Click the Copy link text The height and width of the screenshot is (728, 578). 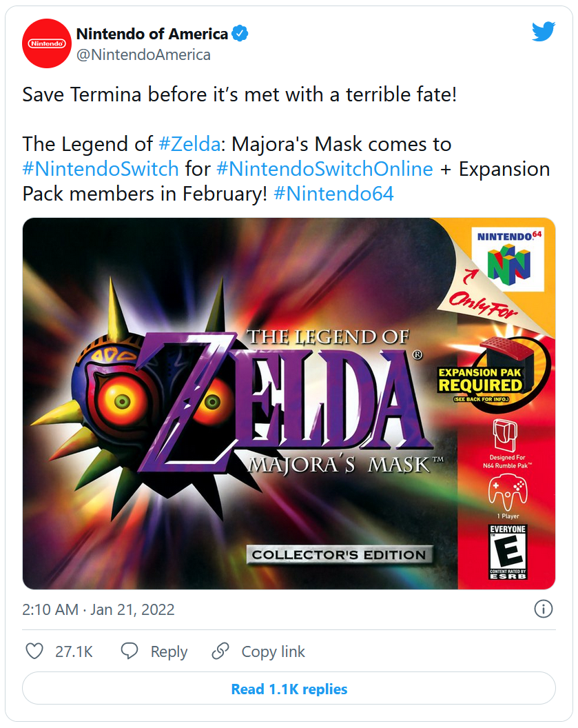click(273, 651)
